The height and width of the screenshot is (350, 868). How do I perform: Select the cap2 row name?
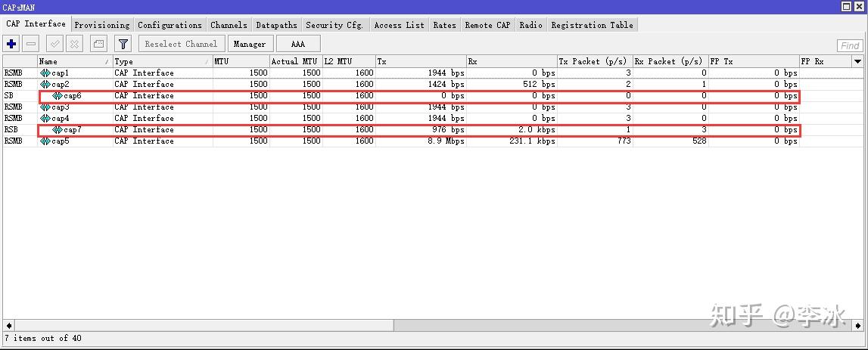click(61, 84)
